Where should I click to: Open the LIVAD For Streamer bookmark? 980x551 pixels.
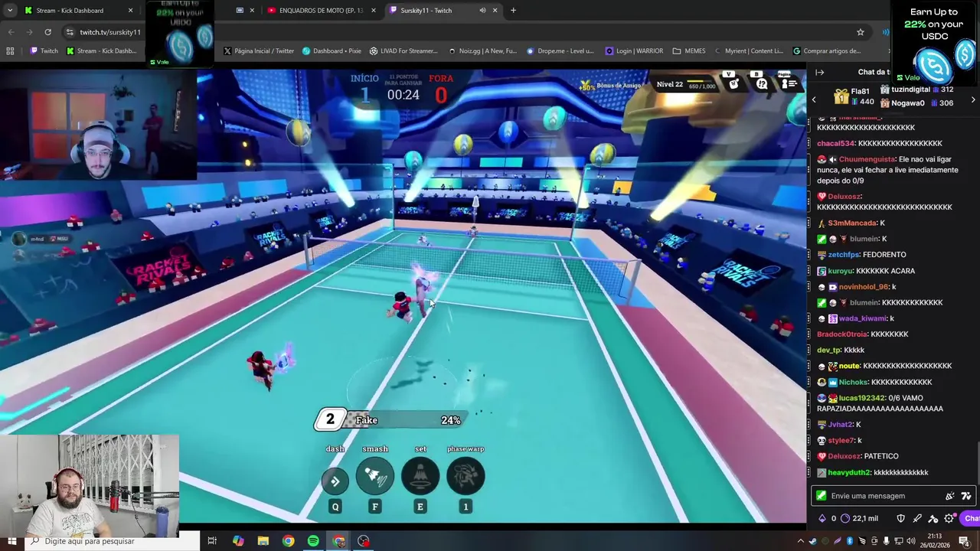pyautogui.click(x=403, y=51)
